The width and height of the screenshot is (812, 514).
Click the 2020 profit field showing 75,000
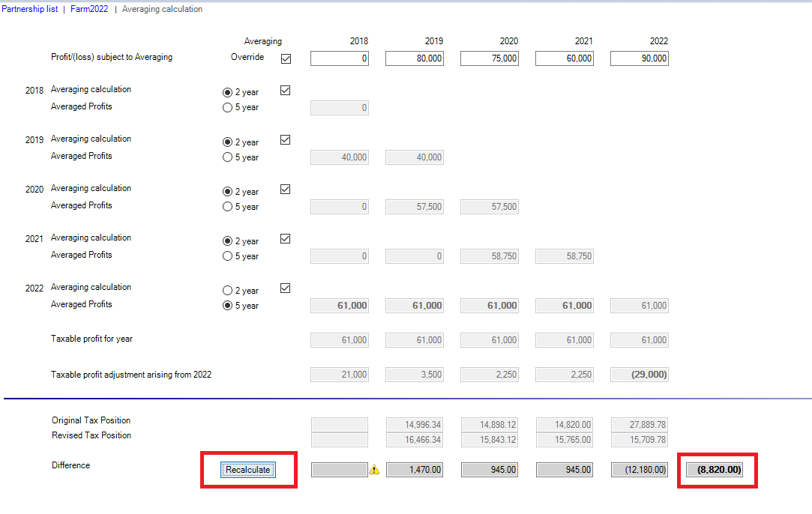pyautogui.click(x=490, y=58)
